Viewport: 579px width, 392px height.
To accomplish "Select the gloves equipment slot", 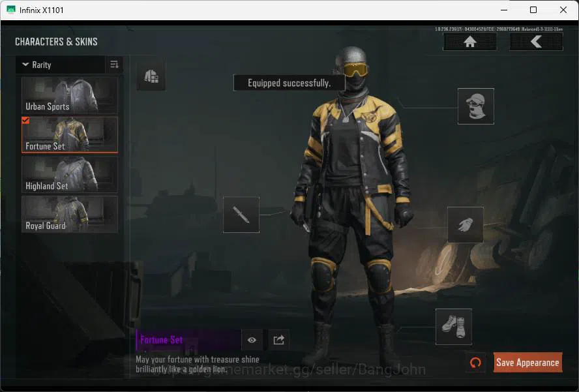I will [466, 224].
